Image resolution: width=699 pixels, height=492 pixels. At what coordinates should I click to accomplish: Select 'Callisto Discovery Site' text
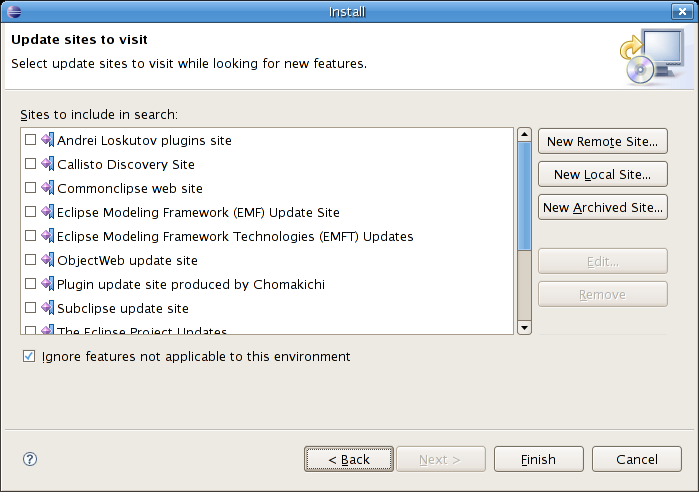(126, 164)
